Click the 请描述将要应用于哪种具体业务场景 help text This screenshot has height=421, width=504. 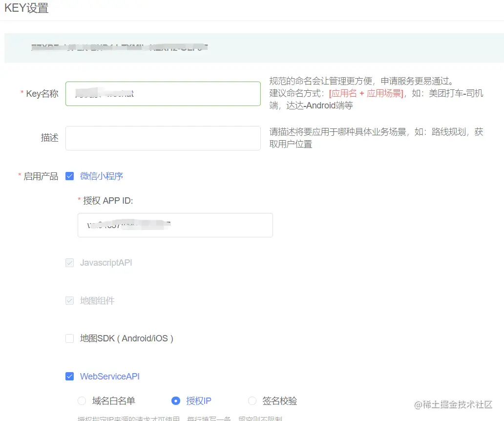point(376,138)
